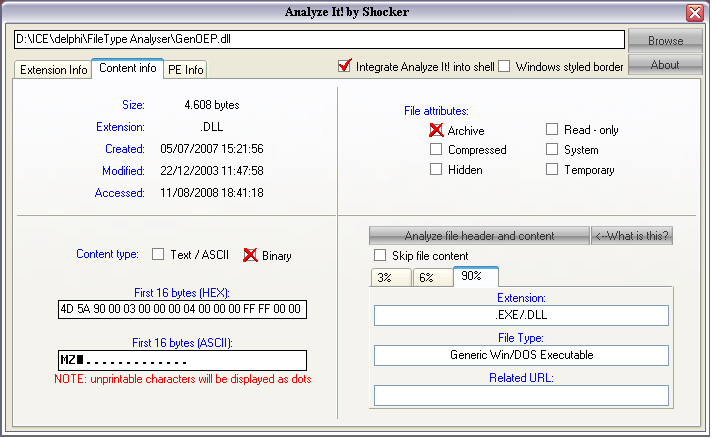
Task: Check the Text / ASCII content type
Action: pos(158,254)
